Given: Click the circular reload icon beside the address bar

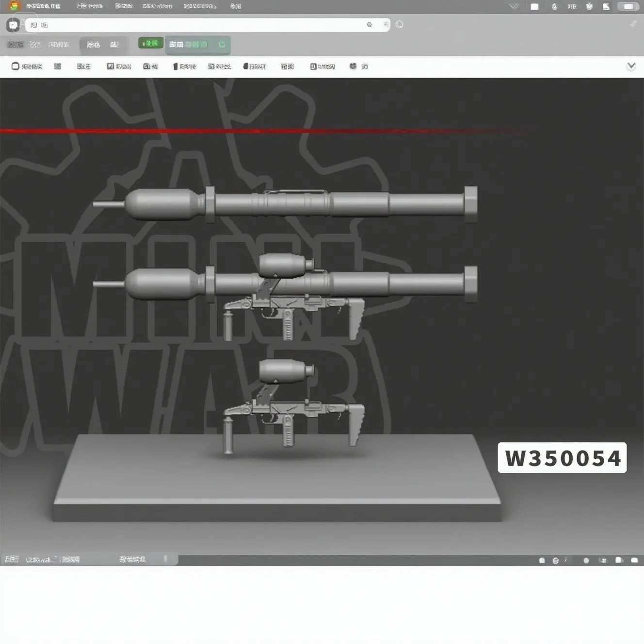Looking at the screenshot, I should point(399,24).
